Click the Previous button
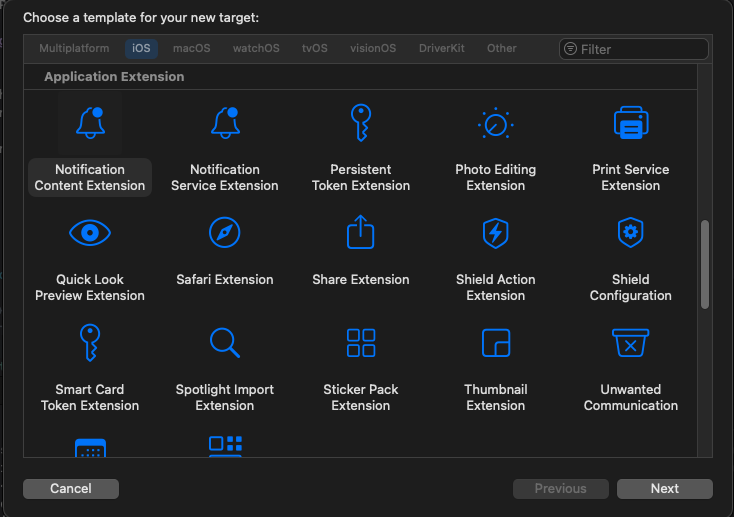 tap(561, 488)
